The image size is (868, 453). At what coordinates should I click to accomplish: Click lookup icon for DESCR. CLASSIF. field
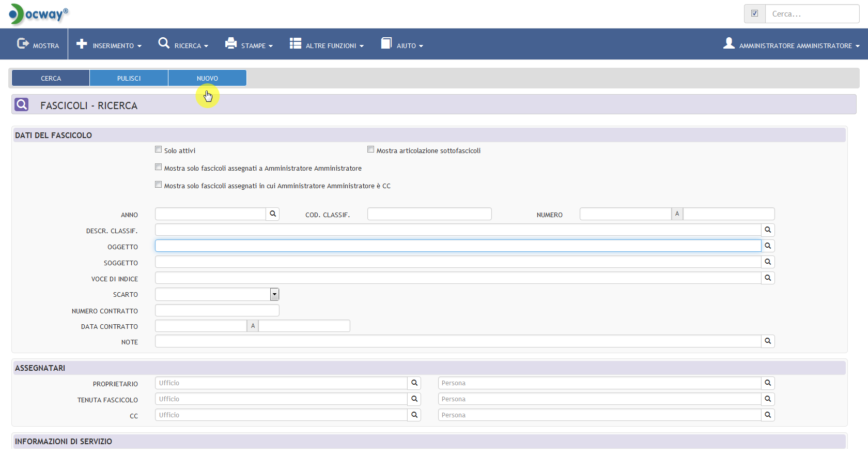(x=768, y=230)
